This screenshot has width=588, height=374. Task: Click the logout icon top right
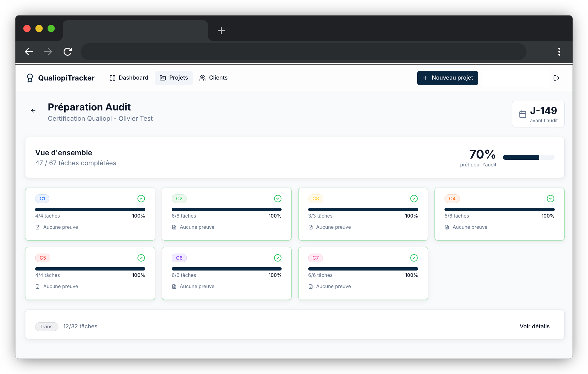click(x=557, y=78)
